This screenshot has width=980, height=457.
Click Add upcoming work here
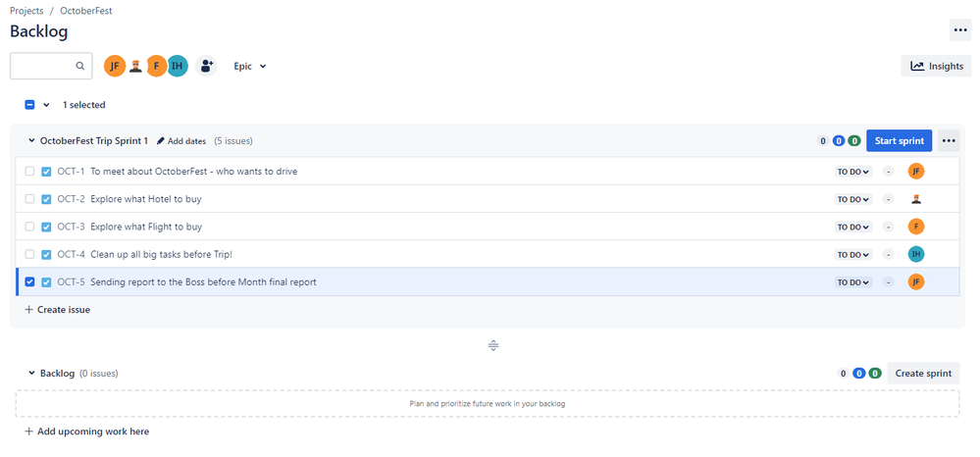click(87, 432)
